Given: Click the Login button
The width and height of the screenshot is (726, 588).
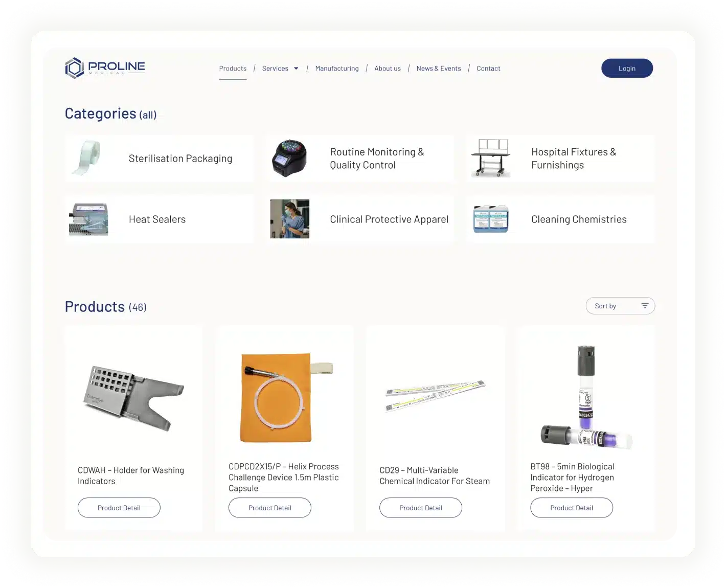Looking at the screenshot, I should 627,68.
